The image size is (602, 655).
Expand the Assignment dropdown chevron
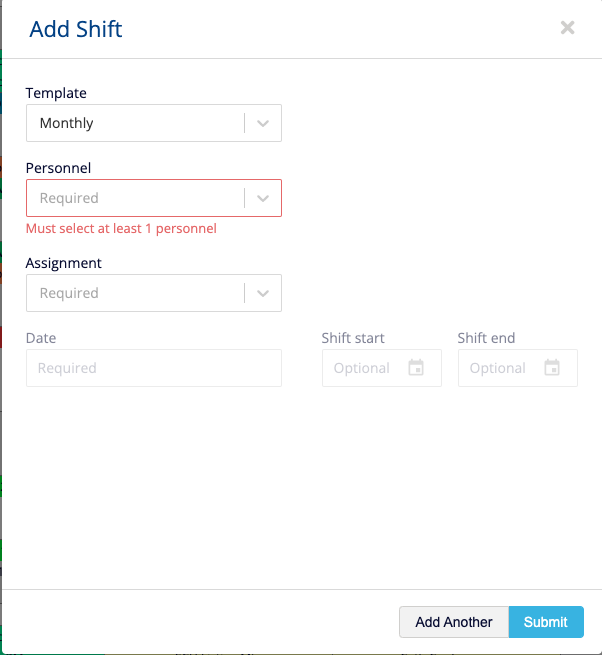[263, 293]
